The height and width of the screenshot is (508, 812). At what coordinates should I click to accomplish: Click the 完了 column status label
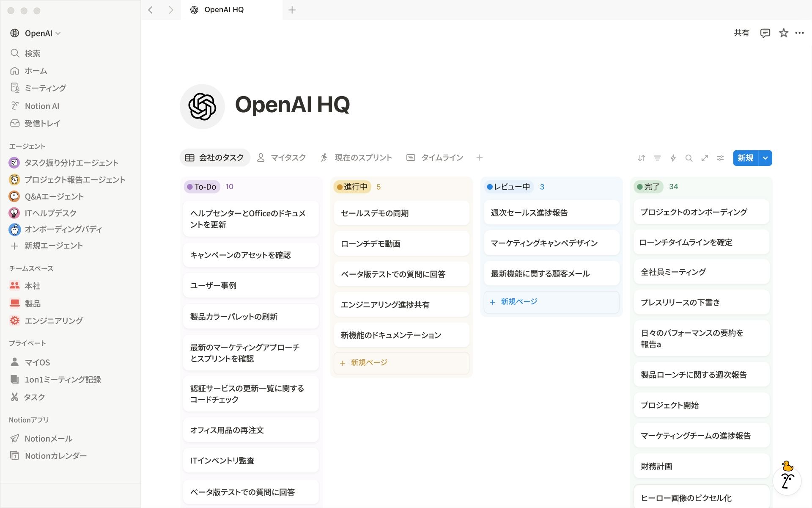point(648,187)
